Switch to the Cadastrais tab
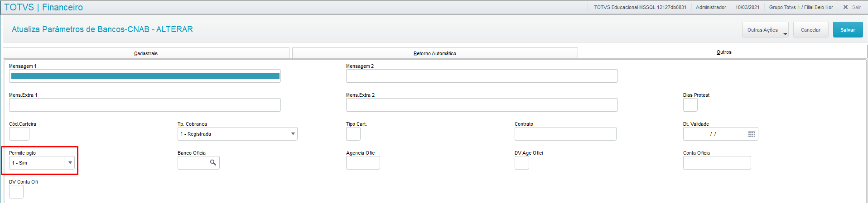Viewport: 868px width, 203px height. tap(146, 53)
